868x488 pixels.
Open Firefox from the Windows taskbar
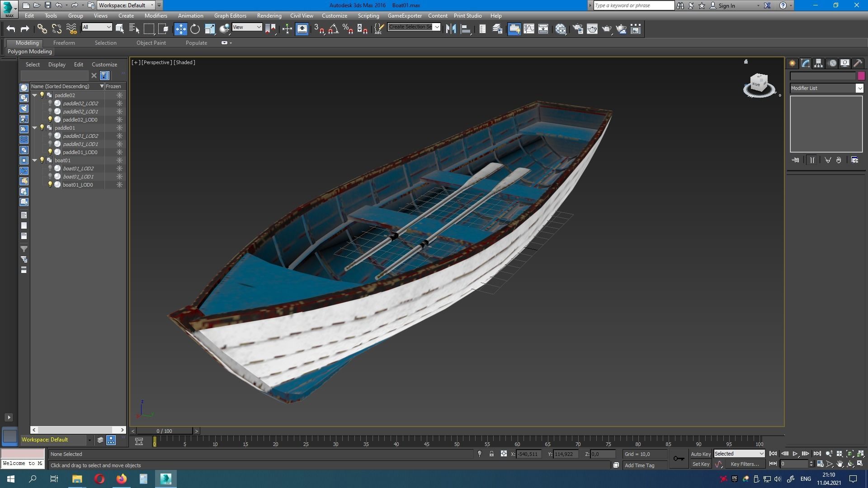122,479
